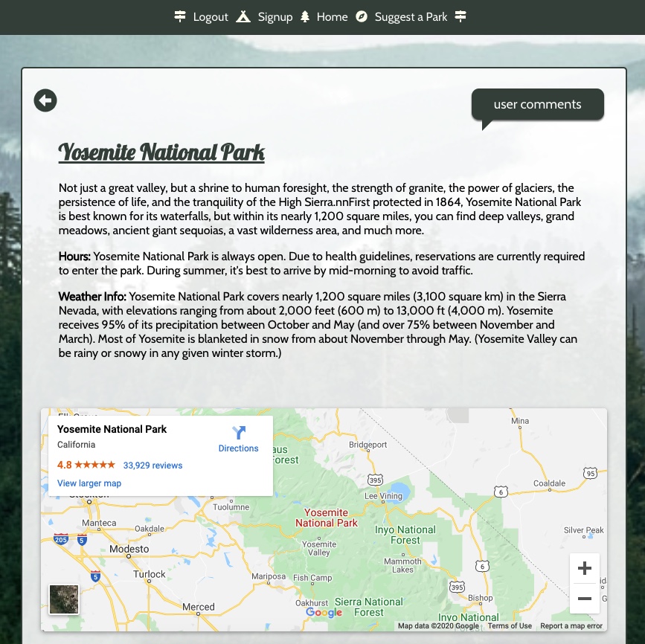
Task: Click the red Yosemite National Park map label
Action: click(326, 518)
